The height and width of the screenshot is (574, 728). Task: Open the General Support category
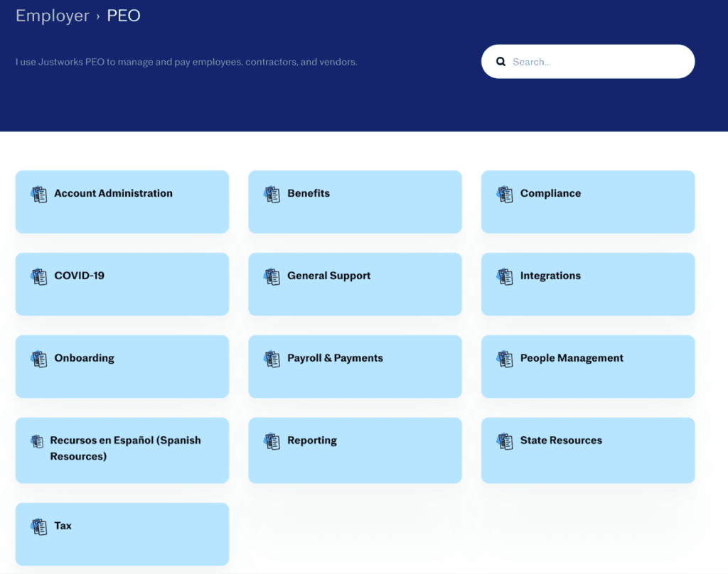355,283
